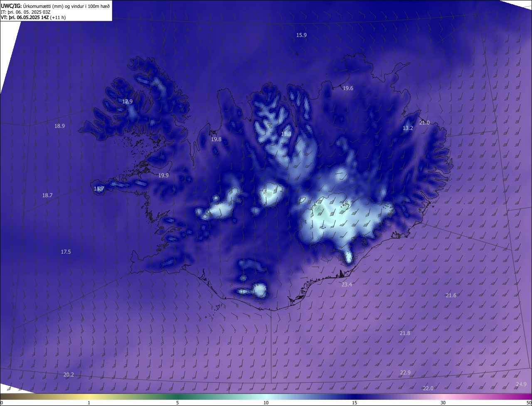Select the 1 tick on the color scale

(89, 403)
